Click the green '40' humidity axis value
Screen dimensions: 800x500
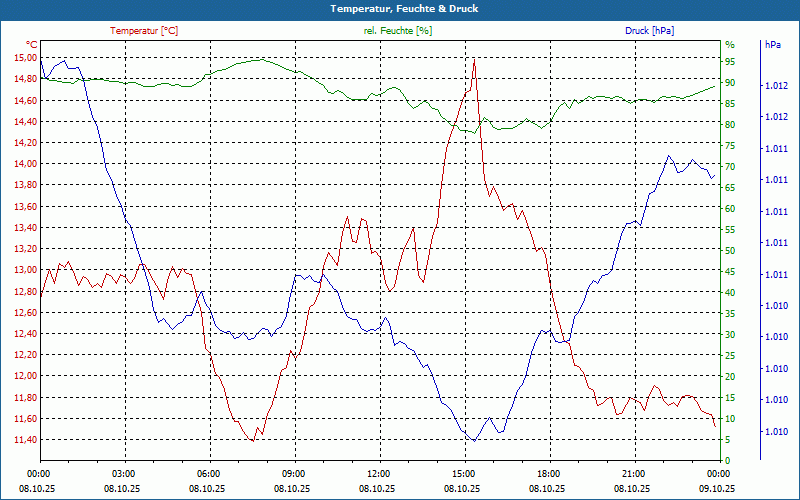[x=730, y=293]
